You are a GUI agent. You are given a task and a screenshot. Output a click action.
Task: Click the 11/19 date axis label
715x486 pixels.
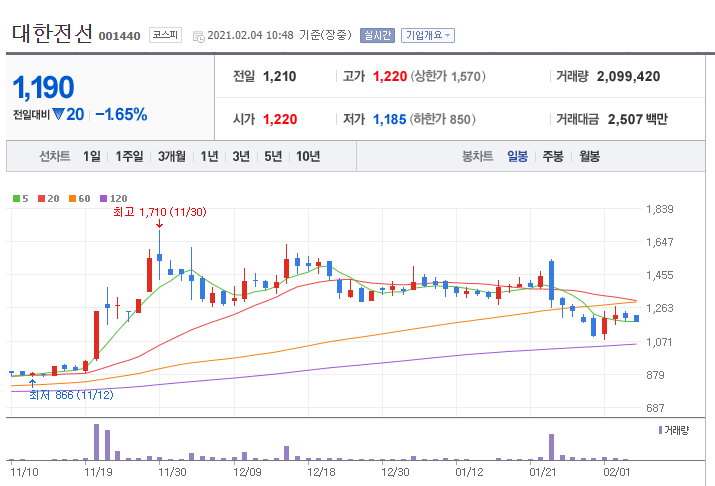point(98,472)
